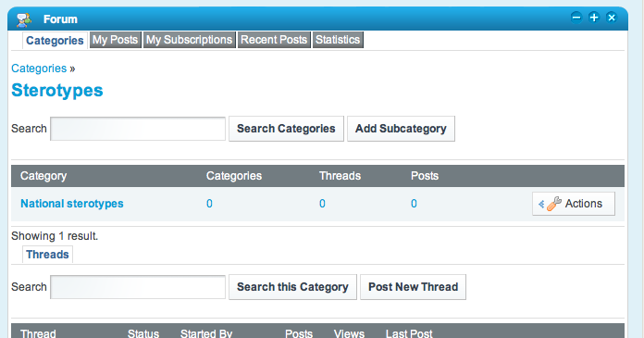Open the My Subscriptions tab

(190, 40)
